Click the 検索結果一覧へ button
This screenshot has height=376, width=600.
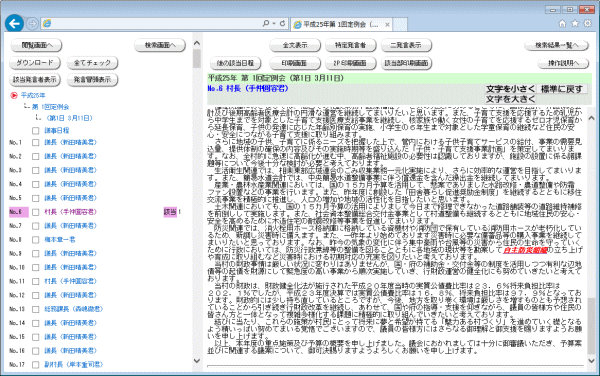pos(556,46)
